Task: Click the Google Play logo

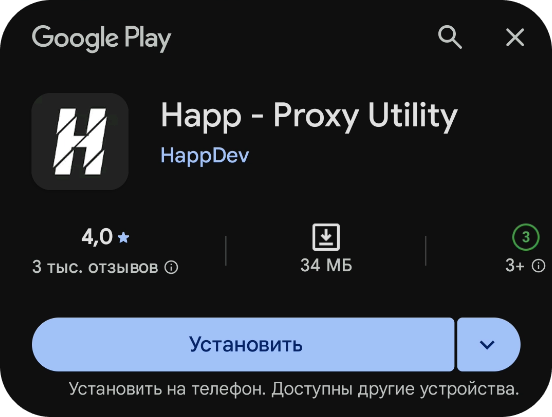Action: pyautogui.click(x=101, y=38)
